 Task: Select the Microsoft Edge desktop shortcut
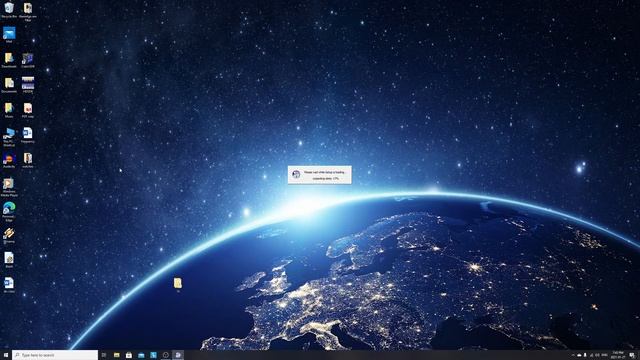pos(9,212)
